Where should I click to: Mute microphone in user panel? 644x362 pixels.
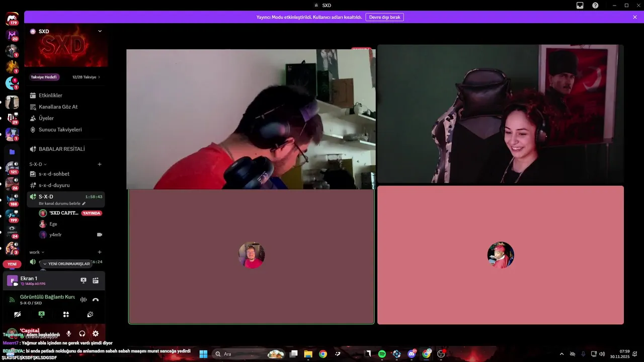coord(68,333)
